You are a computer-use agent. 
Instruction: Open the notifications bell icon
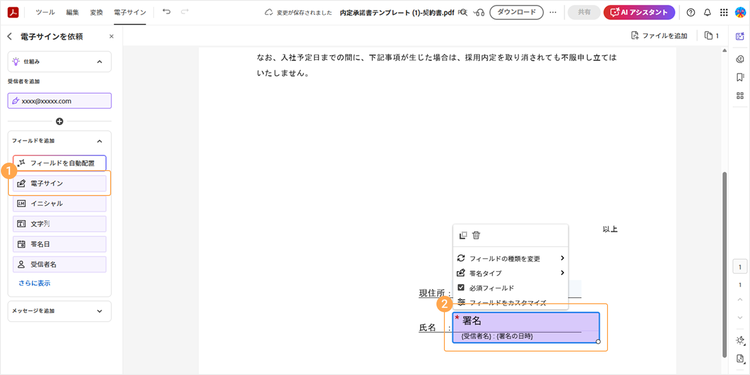click(x=707, y=13)
